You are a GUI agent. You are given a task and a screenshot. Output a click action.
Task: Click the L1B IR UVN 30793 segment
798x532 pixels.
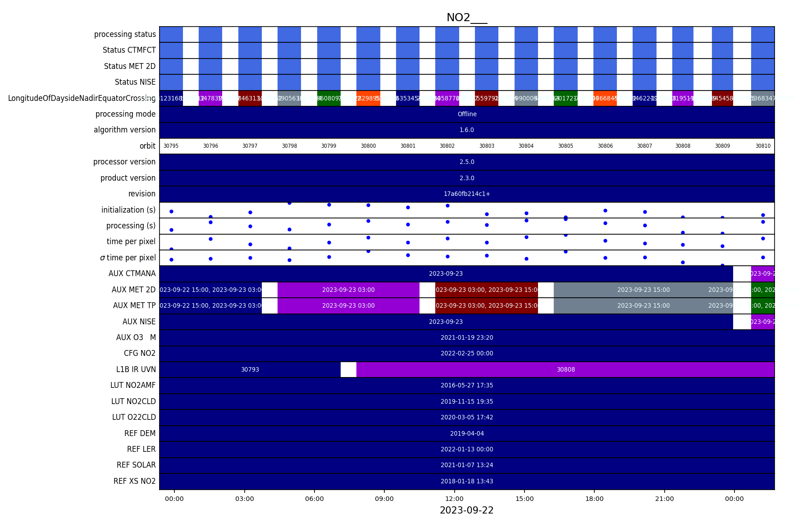coord(250,369)
